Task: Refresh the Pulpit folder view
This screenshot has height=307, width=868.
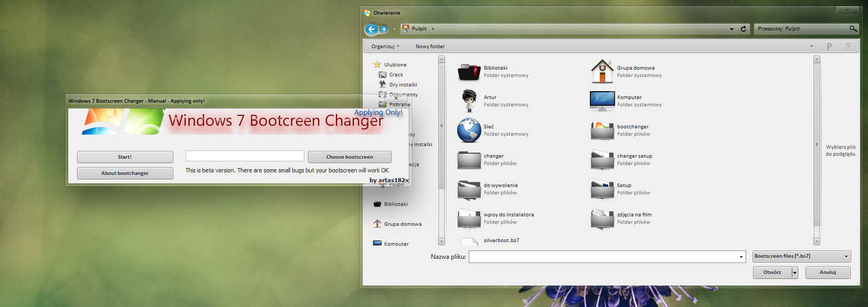Action: pos(744,29)
